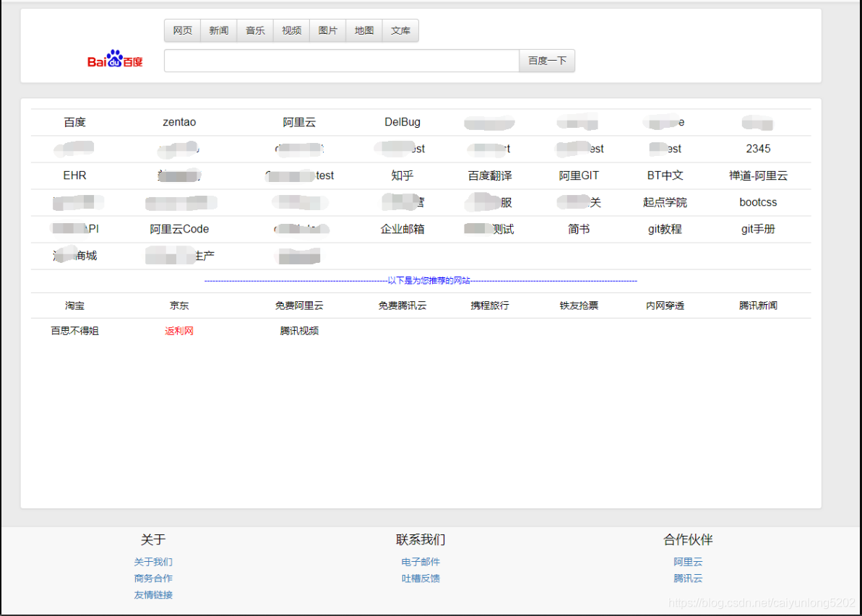Visit the 淘宝 recommended site
The width and height of the screenshot is (862, 616).
(x=74, y=305)
